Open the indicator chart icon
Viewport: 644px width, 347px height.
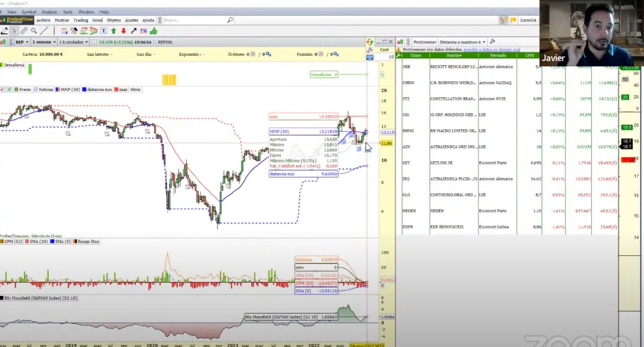click(x=84, y=31)
